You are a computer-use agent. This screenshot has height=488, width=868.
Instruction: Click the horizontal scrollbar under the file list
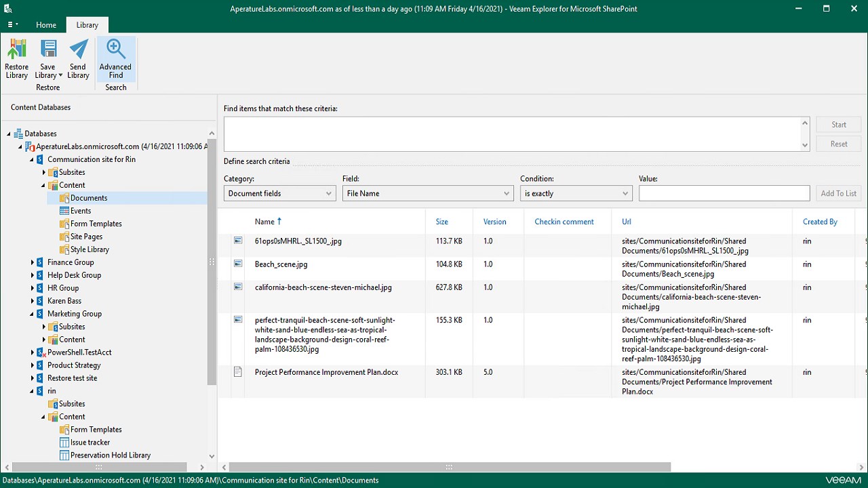449,467
